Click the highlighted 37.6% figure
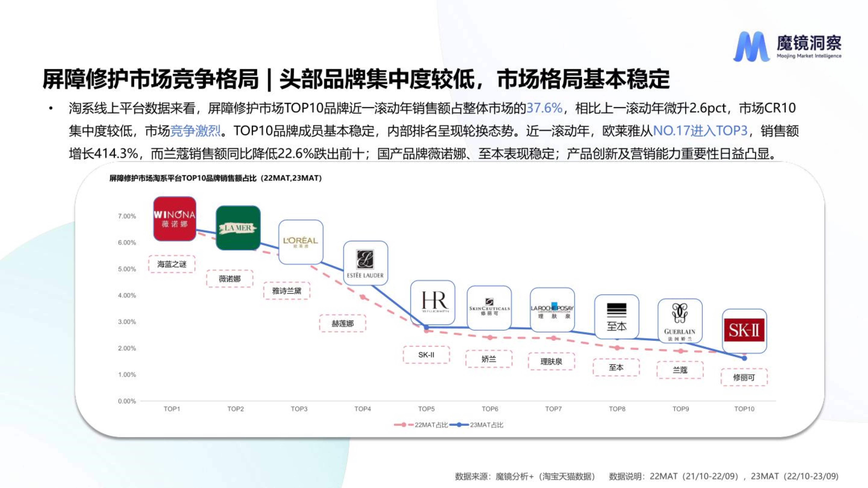 (544, 108)
